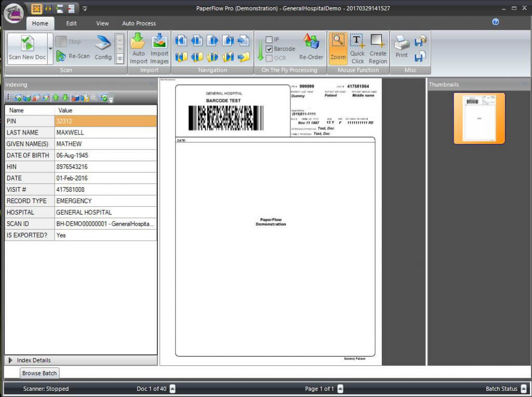Open the scanner Config tool
532x397 pixels.
pyautogui.click(x=102, y=47)
